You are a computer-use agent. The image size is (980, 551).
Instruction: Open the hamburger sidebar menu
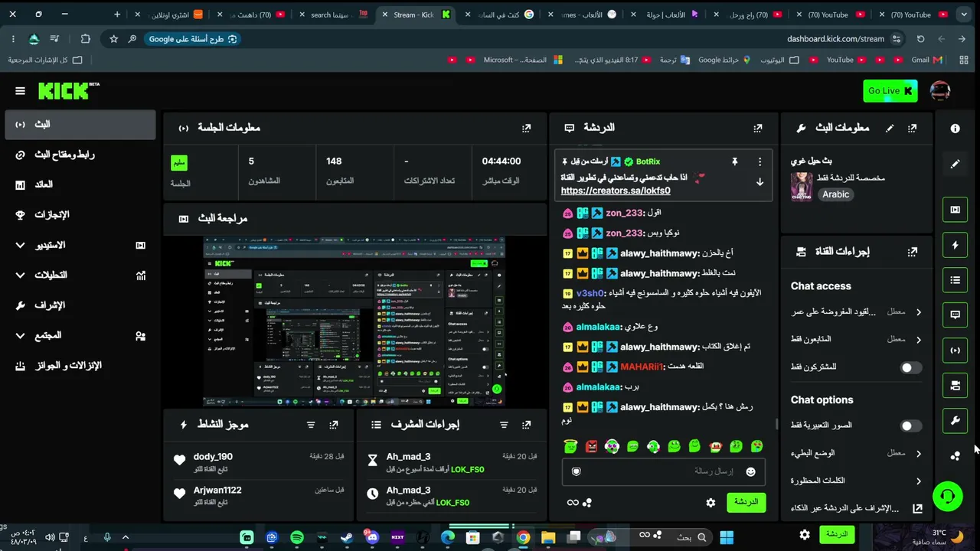click(20, 91)
